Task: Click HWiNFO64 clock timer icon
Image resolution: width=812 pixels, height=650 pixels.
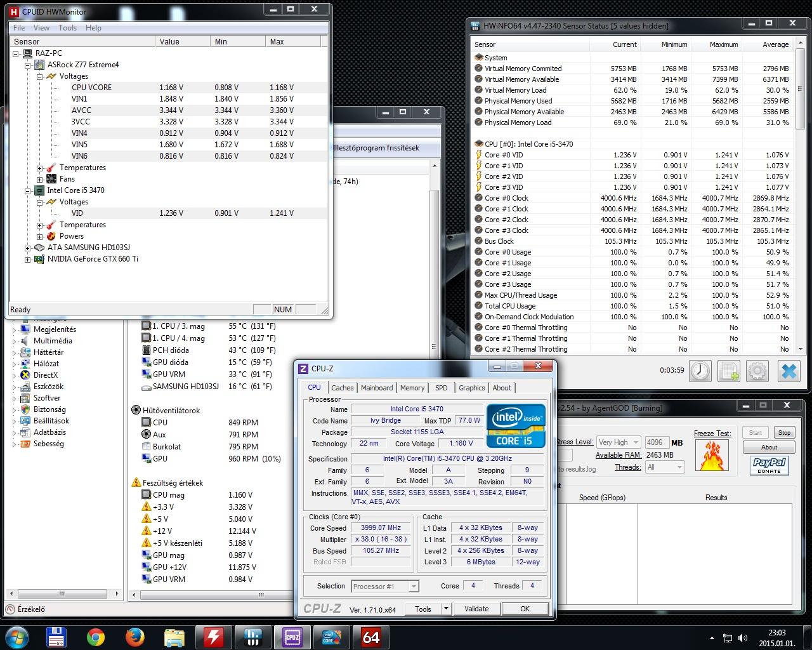Action: (700, 370)
